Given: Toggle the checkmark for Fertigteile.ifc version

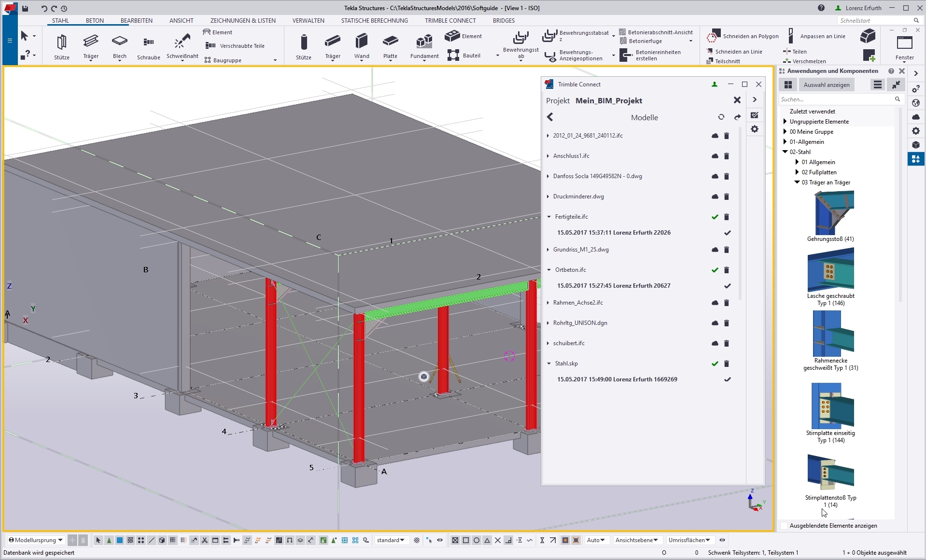Looking at the screenshot, I should coord(727,233).
